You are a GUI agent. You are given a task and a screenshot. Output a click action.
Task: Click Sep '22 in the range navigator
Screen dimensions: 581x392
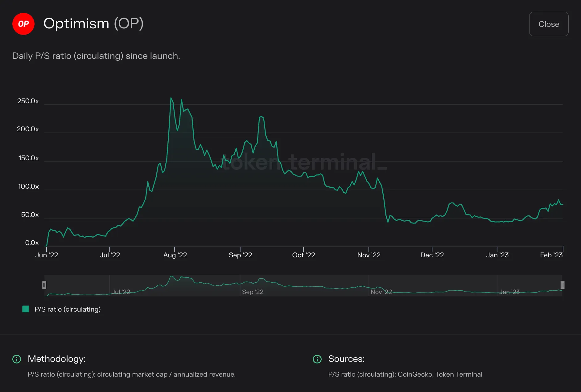[x=253, y=292]
